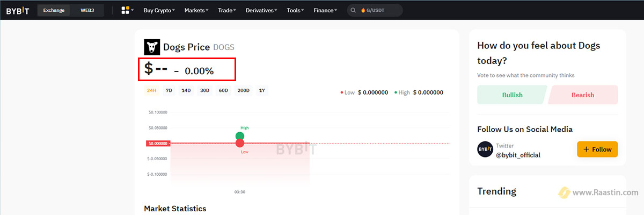Click the red $0.000000 price axis tag

(x=158, y=144)
